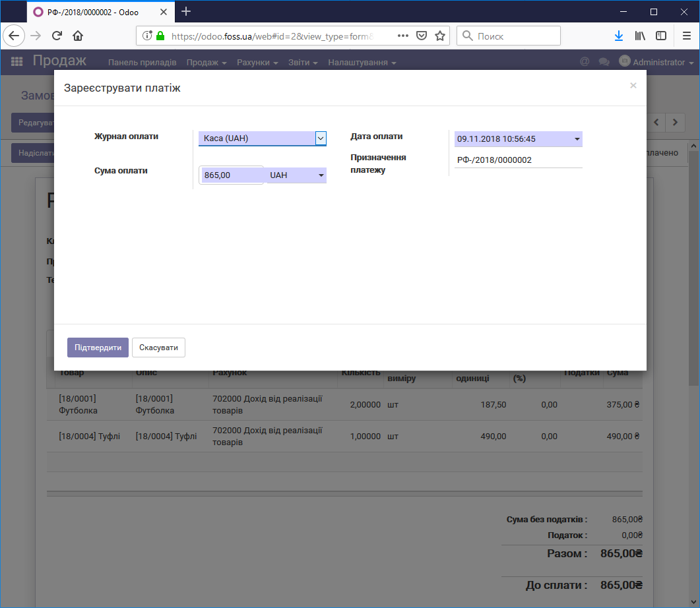Viewport: 700px width, 608px height.
Task: Bookmark this page with star icon
Action: 440,36
